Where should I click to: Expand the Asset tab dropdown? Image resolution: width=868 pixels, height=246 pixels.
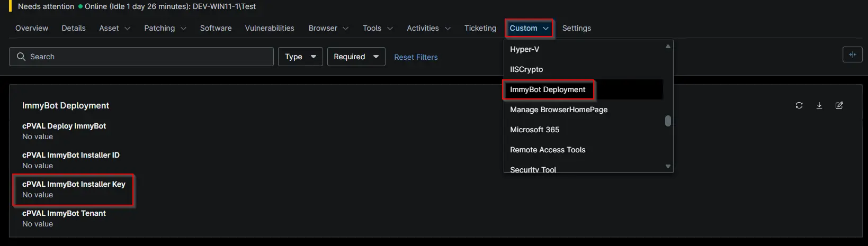(114, 28)
